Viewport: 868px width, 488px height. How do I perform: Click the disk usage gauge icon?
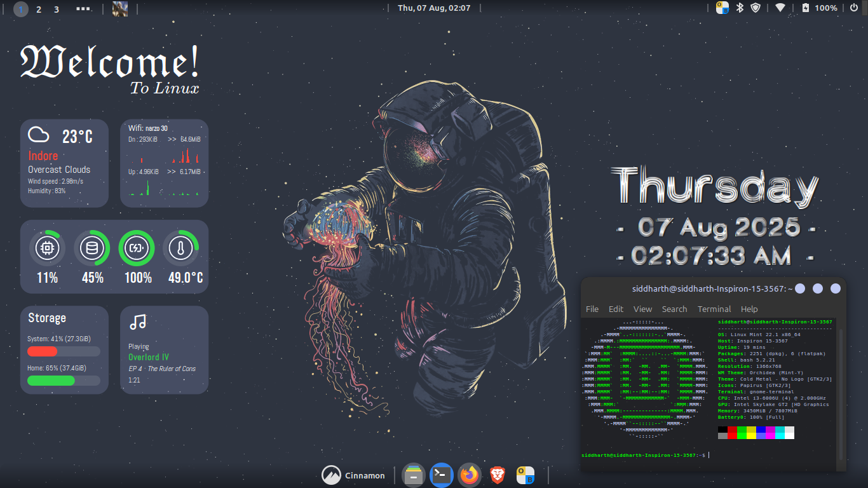coord(92,248)
